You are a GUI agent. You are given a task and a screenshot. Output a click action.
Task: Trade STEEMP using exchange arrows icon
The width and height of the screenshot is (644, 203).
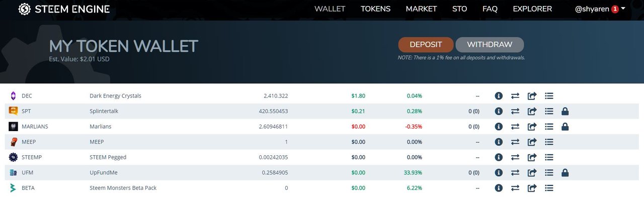515,157
